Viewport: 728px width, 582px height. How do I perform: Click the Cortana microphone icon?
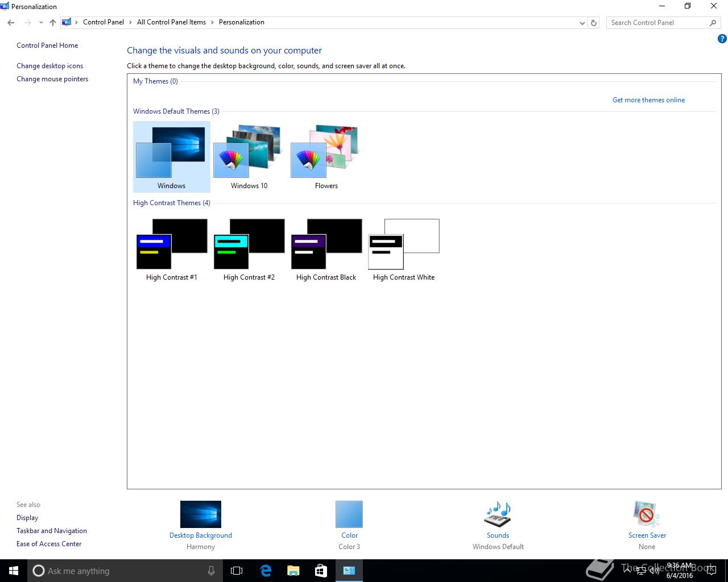click(211, 571)
